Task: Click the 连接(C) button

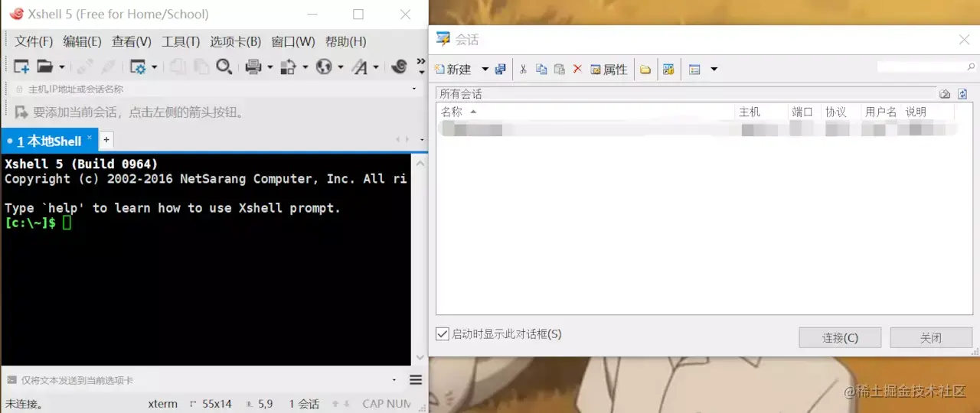Action: tap(840, 337)
